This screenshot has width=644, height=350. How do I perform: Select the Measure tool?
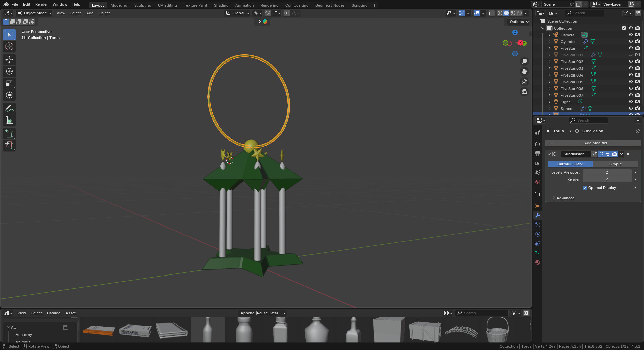tap(9, 120)
